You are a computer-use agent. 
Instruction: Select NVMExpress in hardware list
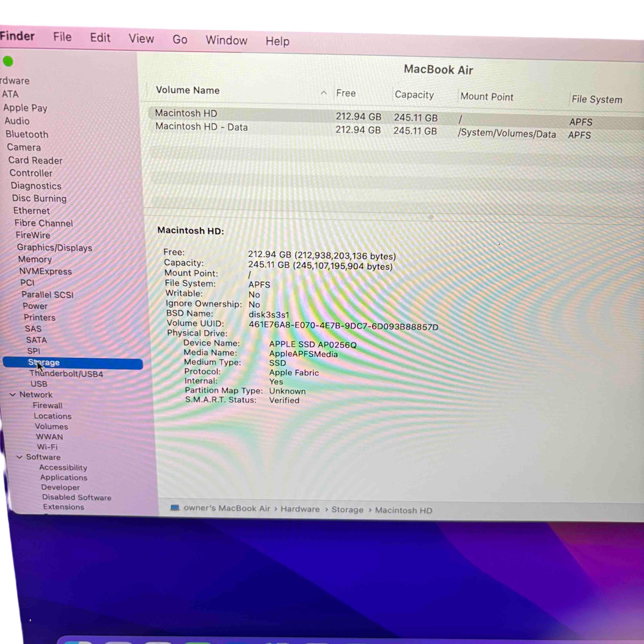click(x=45, y=271)
